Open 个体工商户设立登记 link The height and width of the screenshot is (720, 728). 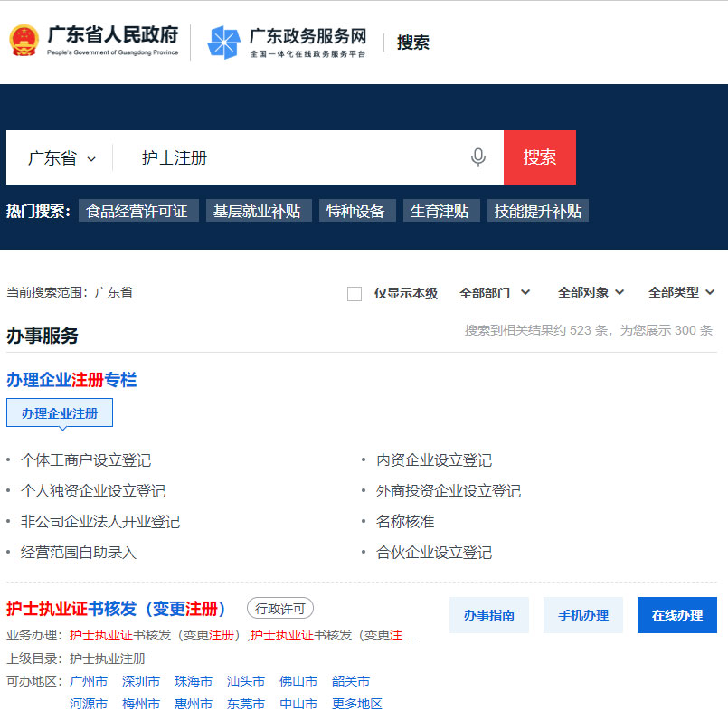(x=86, y=460)
